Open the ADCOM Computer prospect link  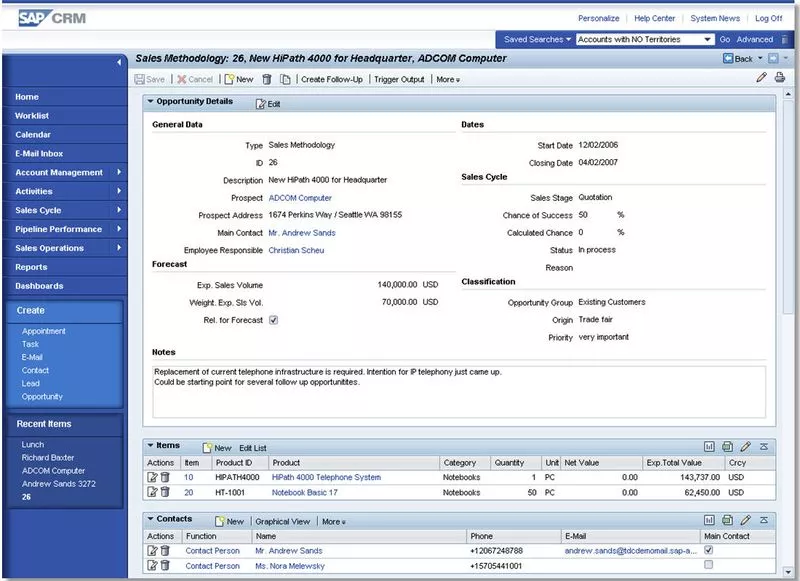pos(300,198)
